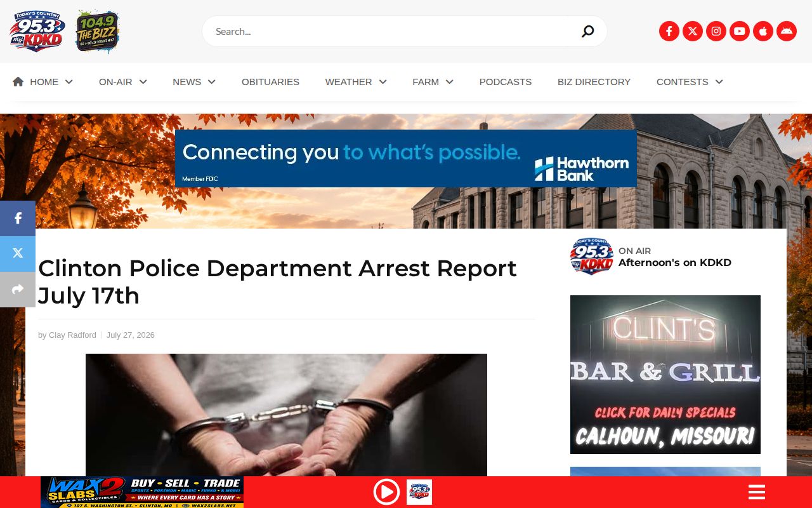Image resolution: width=812 pixels, height=508 pixels.
Task: Get the Apple app via icon
Action: [x=763, y=31]
